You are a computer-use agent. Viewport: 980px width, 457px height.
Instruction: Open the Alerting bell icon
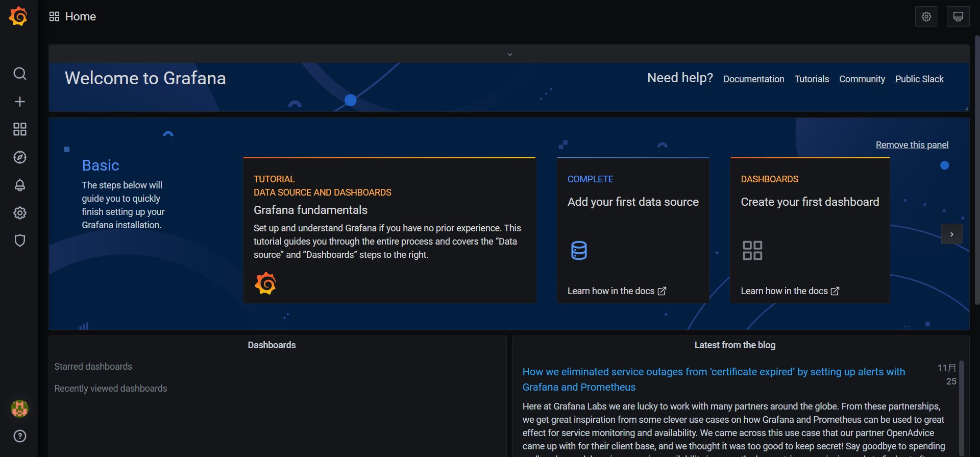tap(19, 185)
